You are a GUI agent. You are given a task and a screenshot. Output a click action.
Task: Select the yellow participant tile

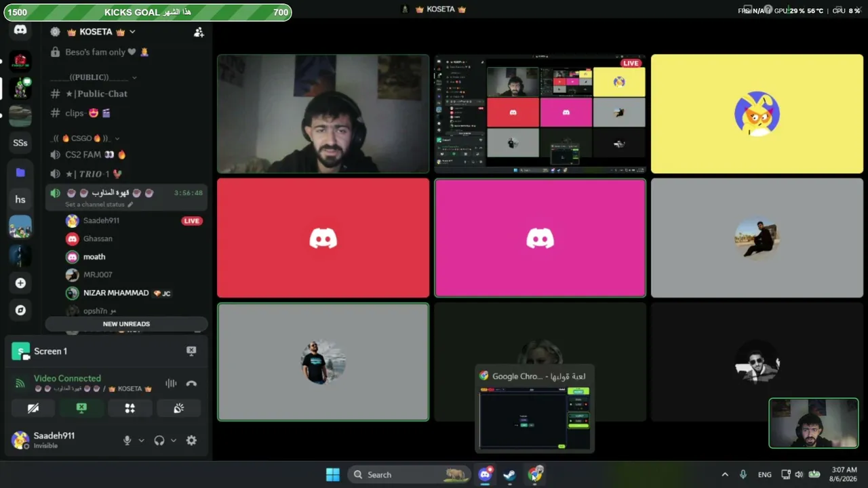(x=757, y=114)
